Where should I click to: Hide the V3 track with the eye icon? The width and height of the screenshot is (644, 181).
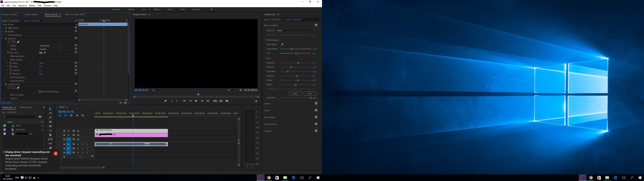[78, 131]
